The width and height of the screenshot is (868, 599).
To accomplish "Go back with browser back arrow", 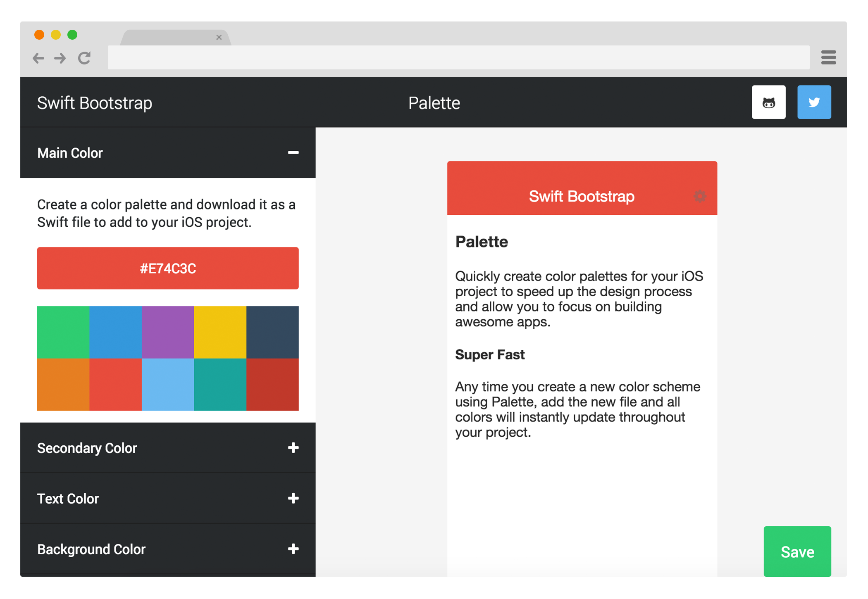I will 38,58.
